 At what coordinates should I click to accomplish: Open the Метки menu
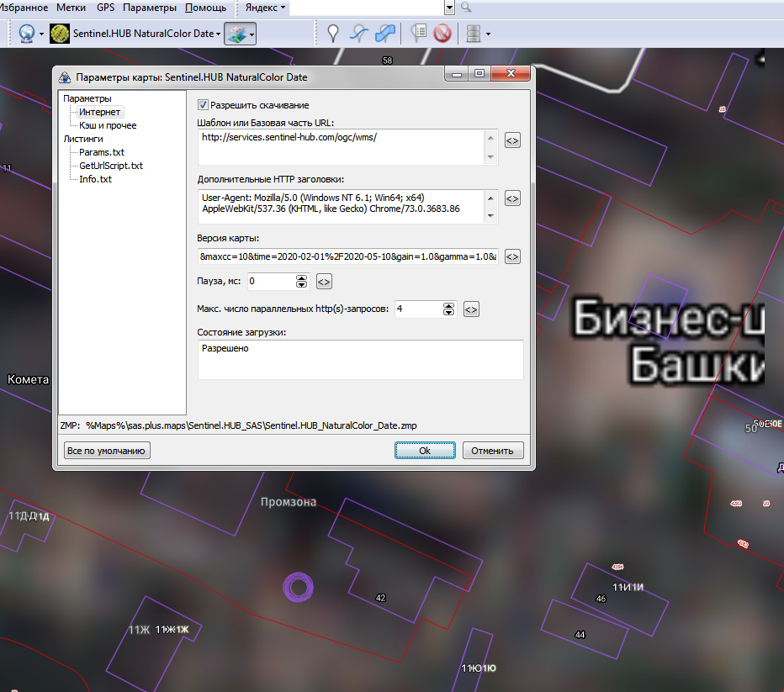click(72, 8)
